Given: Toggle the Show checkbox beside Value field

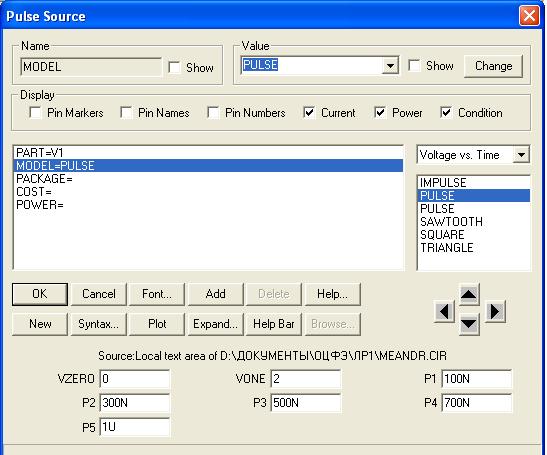Looking at the screenshot, I should [x=414, y=66].
